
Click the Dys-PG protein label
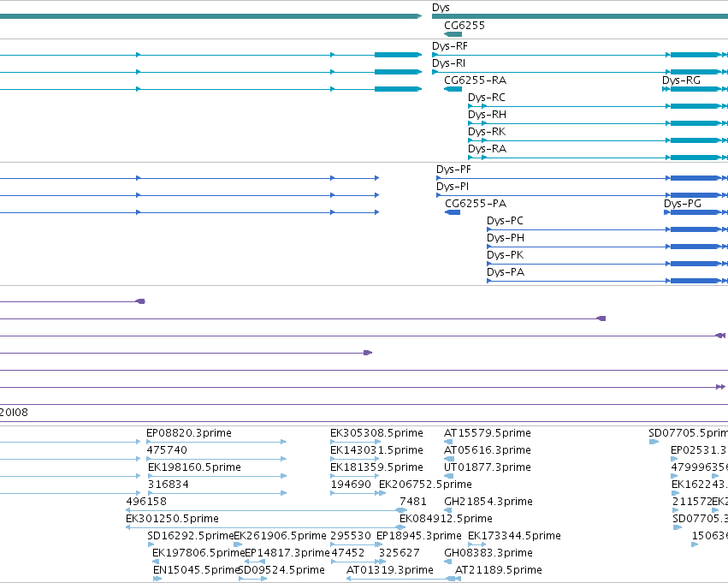pyautogui.click(x=683, y=204)
